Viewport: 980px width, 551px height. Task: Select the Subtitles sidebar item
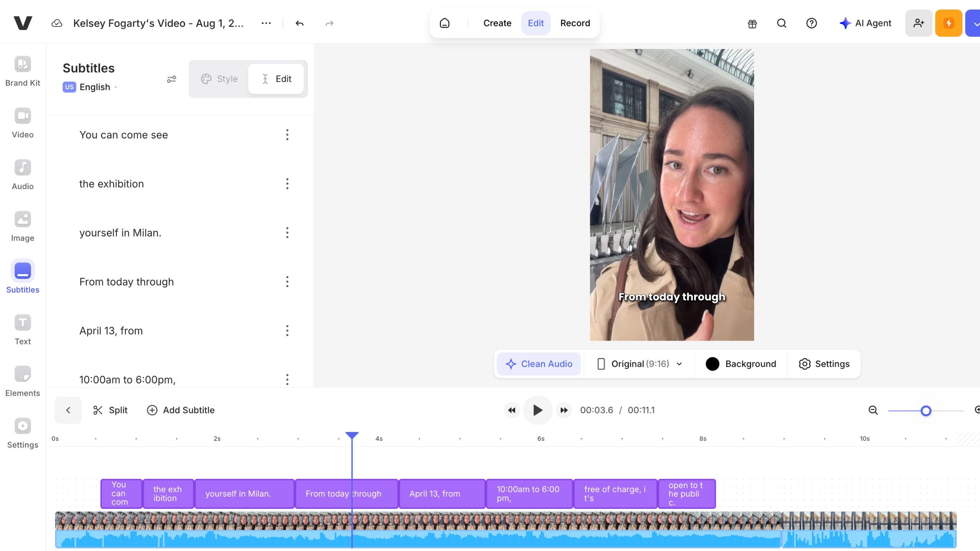pyautogui.click(x=23, y=277)
